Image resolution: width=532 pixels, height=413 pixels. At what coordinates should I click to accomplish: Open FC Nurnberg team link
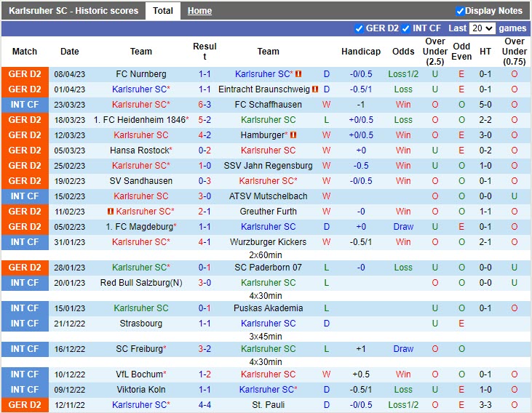pyautogui.click(x=140, y=74)
